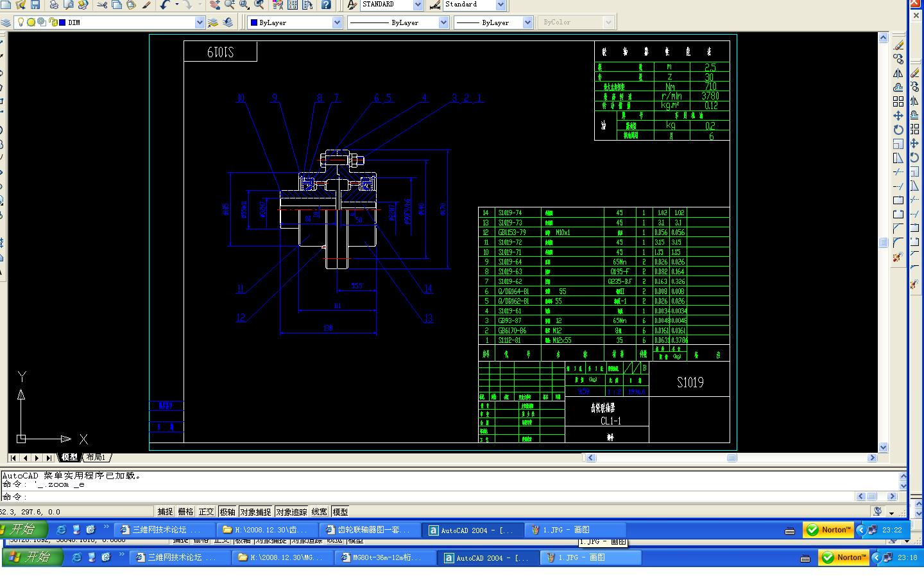Restore view with the Zoom Previous icon
Viewport: 924px width, 578px height.
(x=259, y=4)
